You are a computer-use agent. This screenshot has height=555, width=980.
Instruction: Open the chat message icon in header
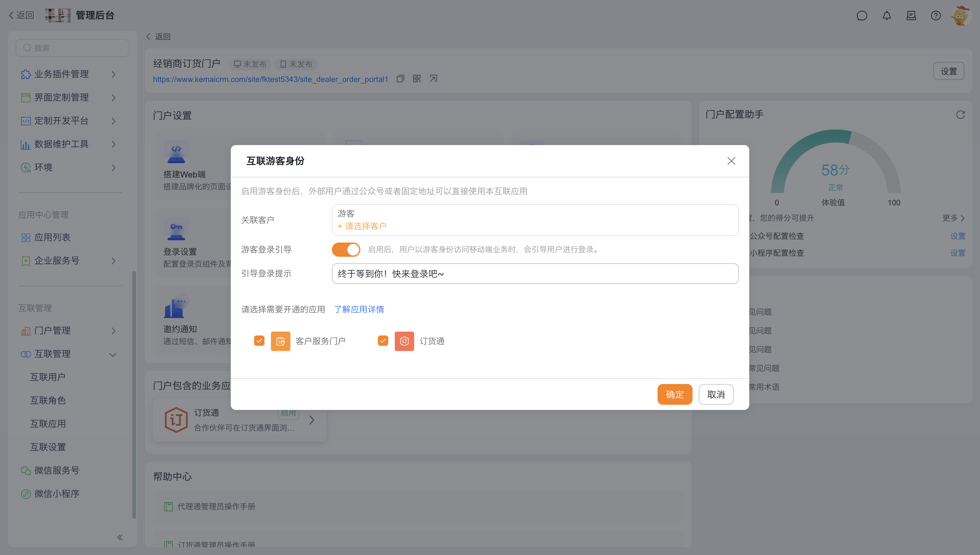(862, 16)
